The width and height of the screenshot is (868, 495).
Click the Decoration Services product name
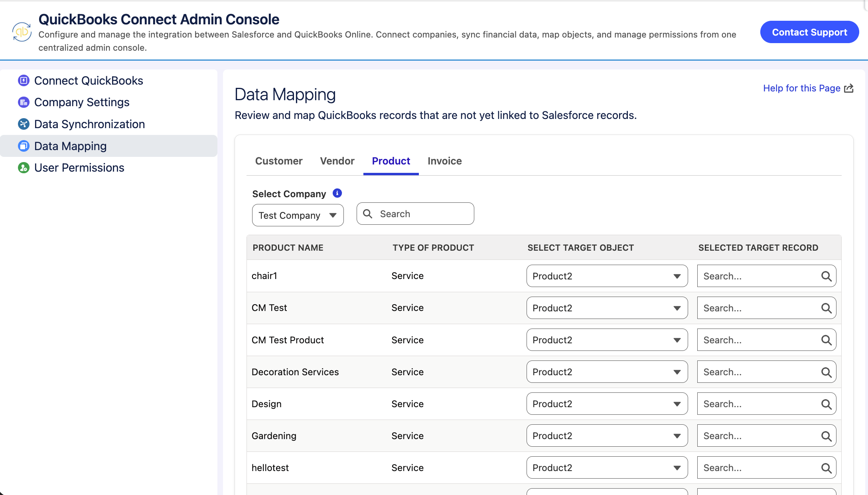coord(295,372)
